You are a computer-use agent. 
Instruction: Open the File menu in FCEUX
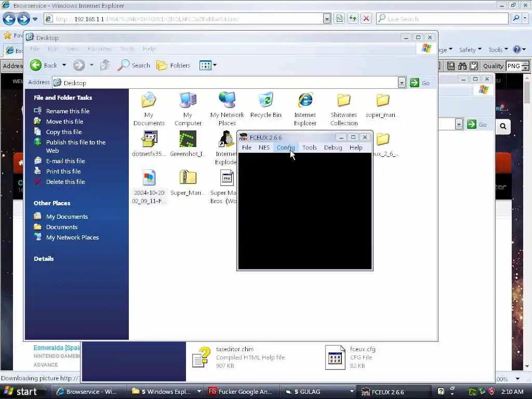click(x=247, y=147)
